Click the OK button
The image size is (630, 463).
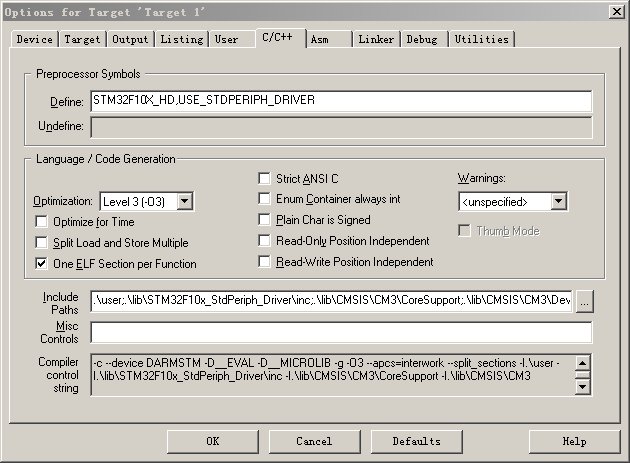(x=213, y=442)
